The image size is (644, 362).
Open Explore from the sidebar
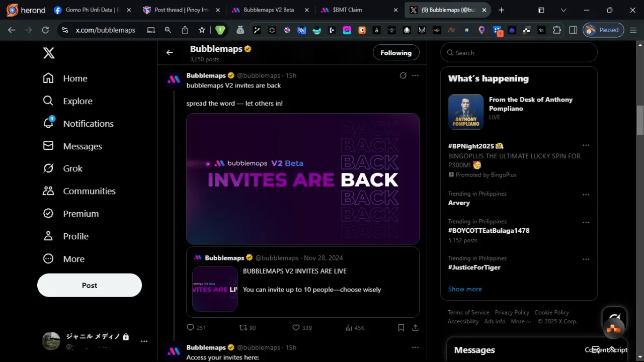click(68, 101)
